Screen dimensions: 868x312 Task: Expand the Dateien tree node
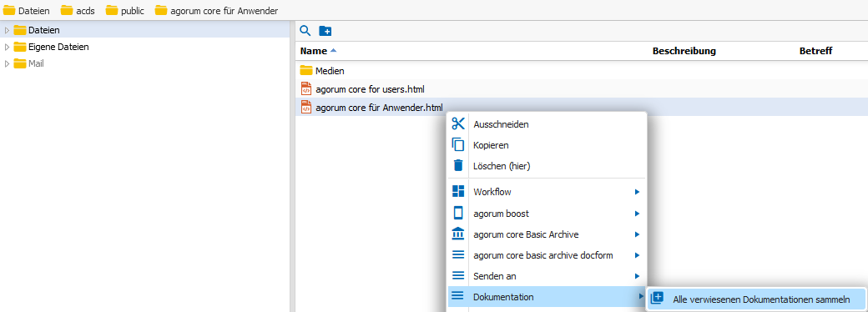coord(8,30)
